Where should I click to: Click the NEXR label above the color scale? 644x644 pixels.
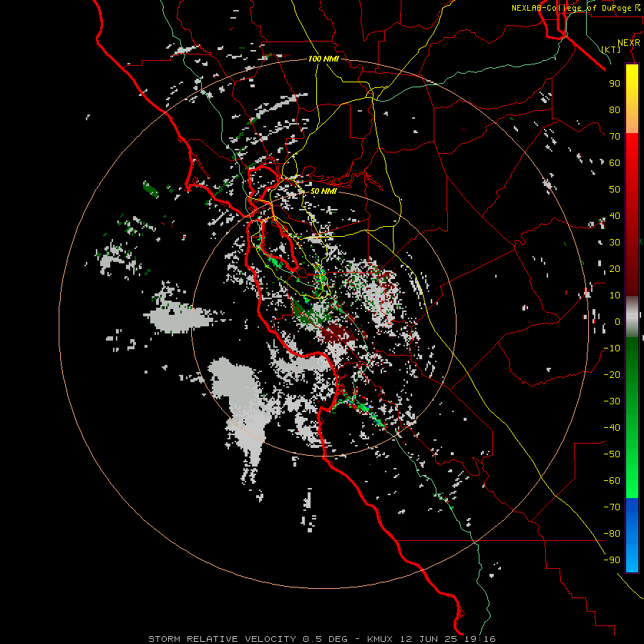click(x=628, y=43)
